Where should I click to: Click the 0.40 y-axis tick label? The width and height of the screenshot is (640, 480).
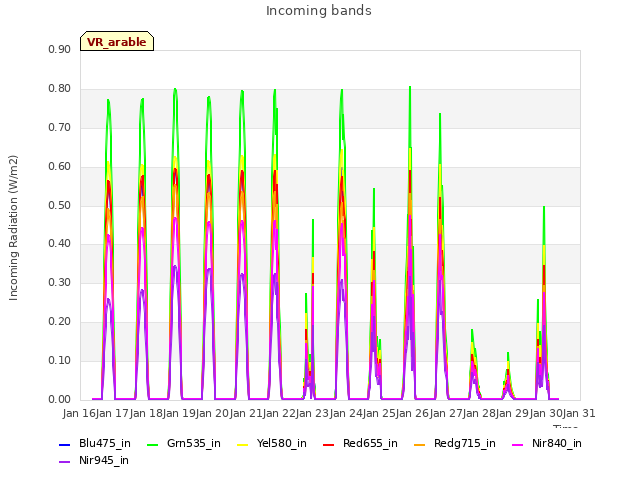[60, 244]
